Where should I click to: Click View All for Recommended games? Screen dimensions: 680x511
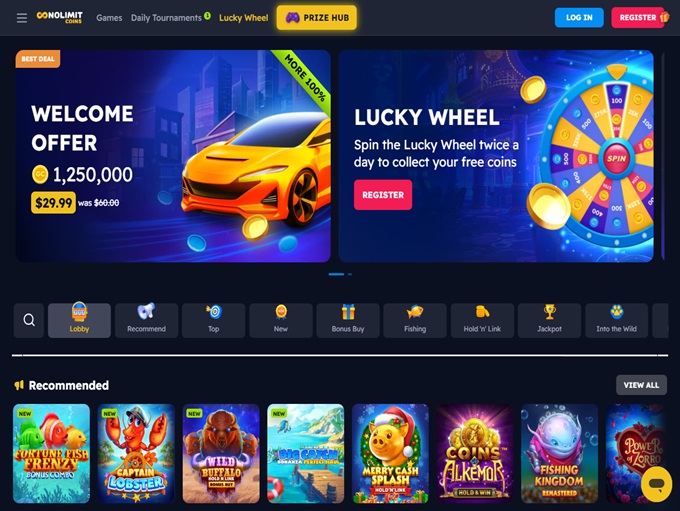tap(641, 385)
